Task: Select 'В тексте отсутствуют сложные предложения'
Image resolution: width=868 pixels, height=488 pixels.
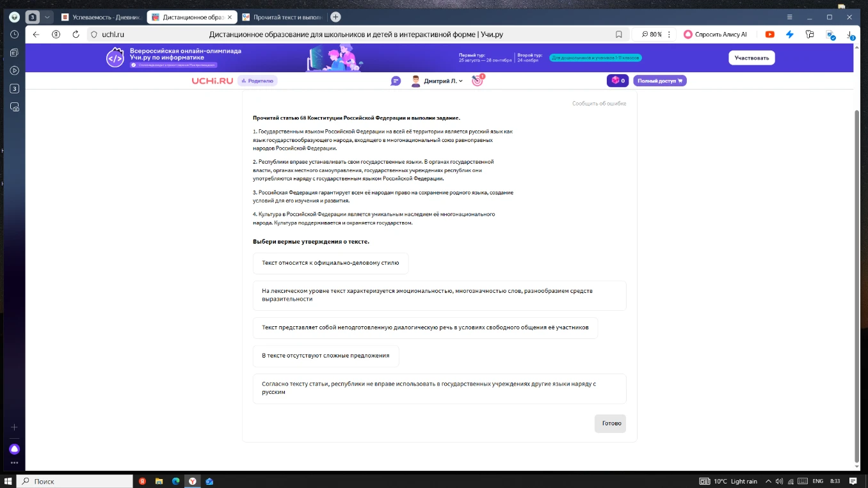Action: coord(326,356)
